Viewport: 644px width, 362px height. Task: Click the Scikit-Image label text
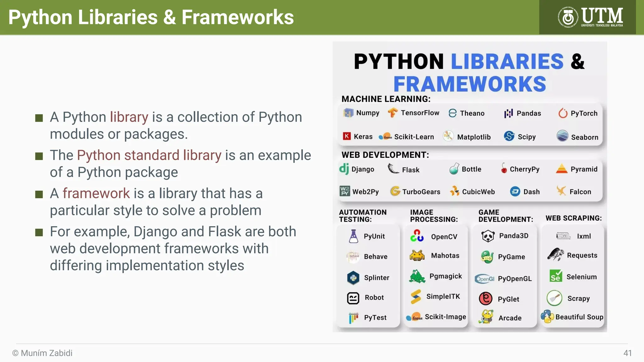pos(446,317)
